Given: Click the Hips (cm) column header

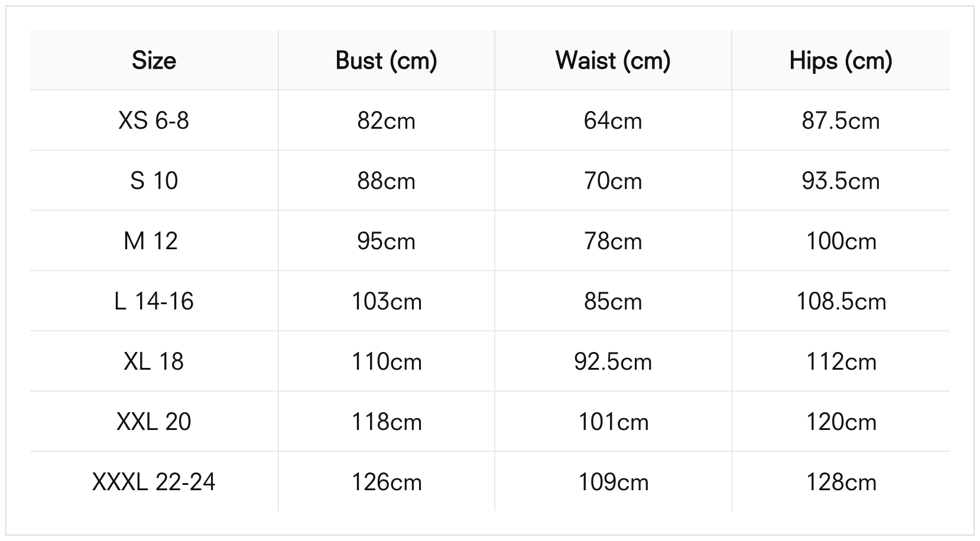Looking at the screenshot, I should click(x=841, y=60).
